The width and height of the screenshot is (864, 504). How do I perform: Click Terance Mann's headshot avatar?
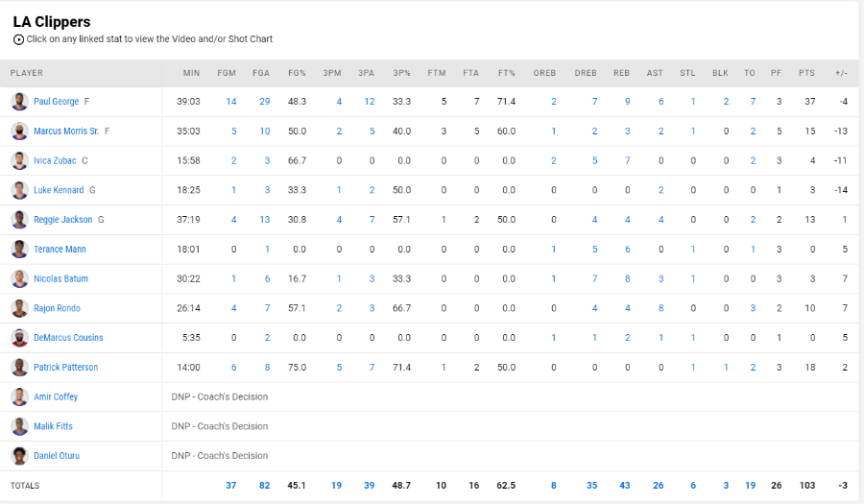tap(19, 249)
